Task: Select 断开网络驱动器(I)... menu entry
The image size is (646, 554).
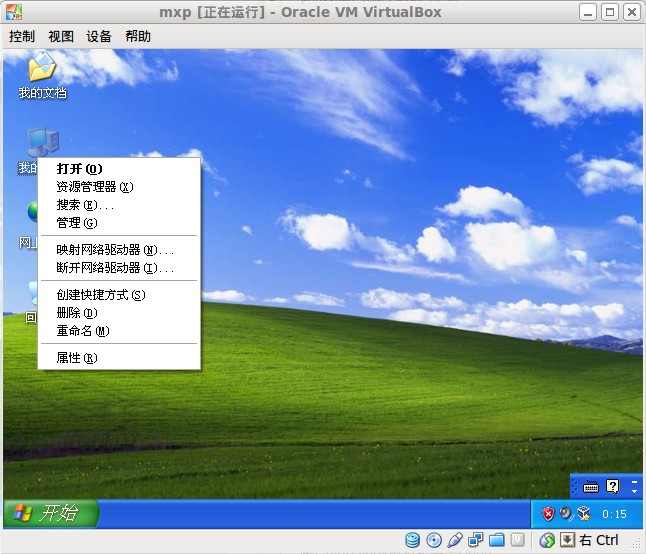Action: tap(119, 268)
